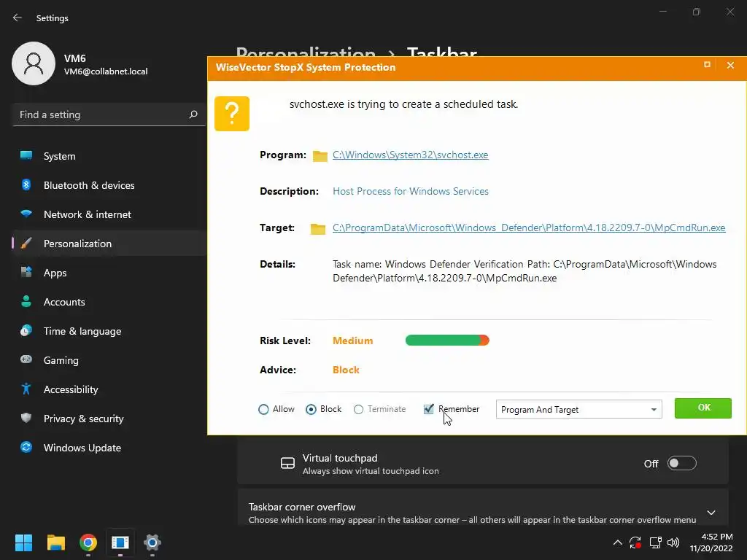This screenshot has width=747, height=560.
Task: Open Accounts settings category
Action: [x=109, y=302]
